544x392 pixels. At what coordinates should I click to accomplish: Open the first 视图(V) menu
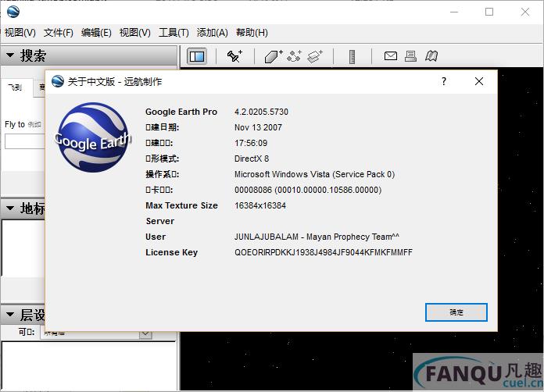(20, 33)
